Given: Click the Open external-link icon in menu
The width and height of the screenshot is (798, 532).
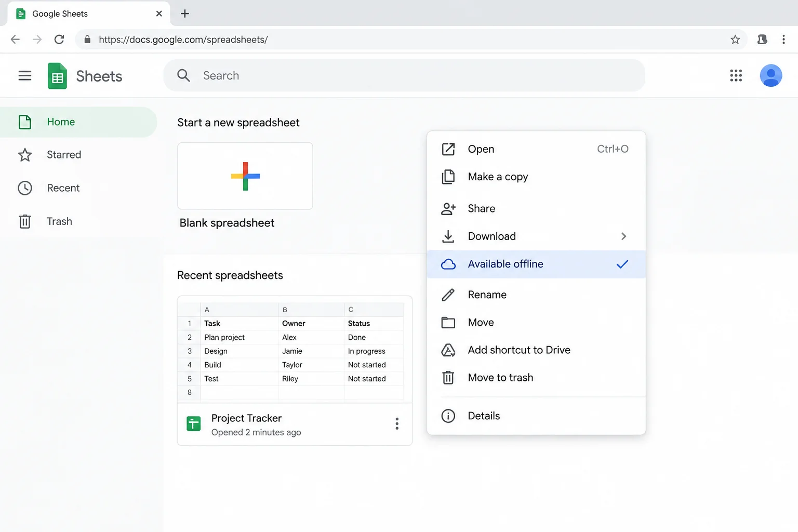Looking at the screenshot, I should coord(448,149).
